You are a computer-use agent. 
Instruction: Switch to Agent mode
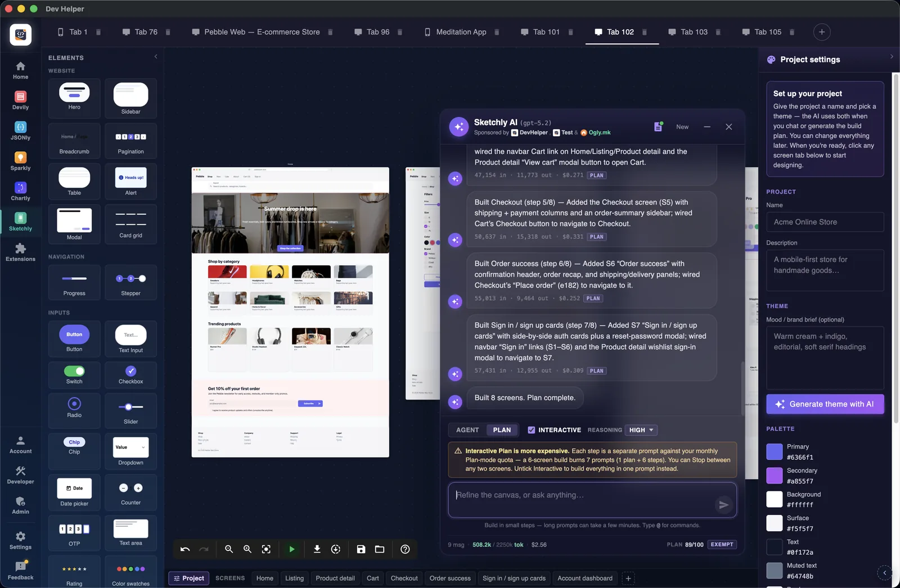467,430
